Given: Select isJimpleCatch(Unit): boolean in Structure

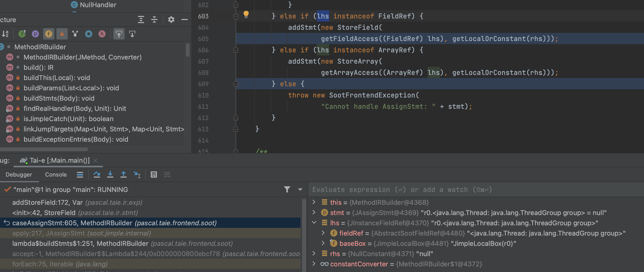Looking at the screenshot, I should (68, 119).
